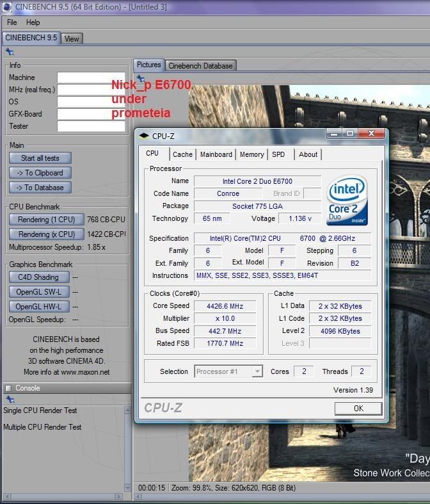Image resolution: width=430 pixels, height=504 pixels.
Task: Click the 'Intel Core 2 Duo E6700' name field
Action: tap(257, 181)
